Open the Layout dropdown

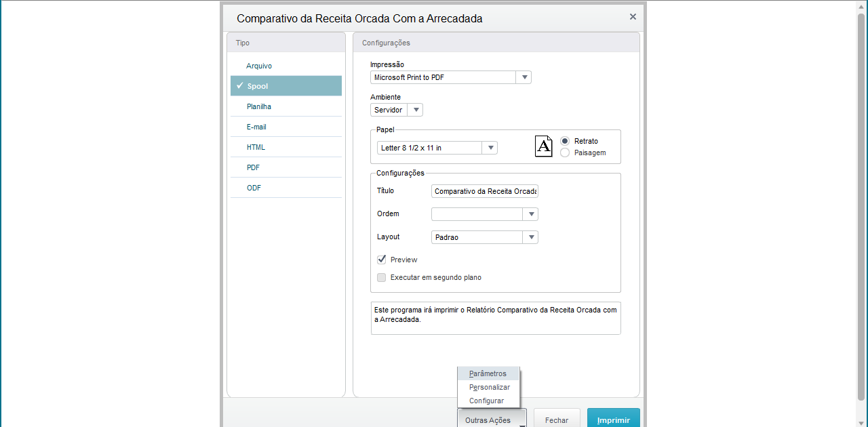(530, 237)
